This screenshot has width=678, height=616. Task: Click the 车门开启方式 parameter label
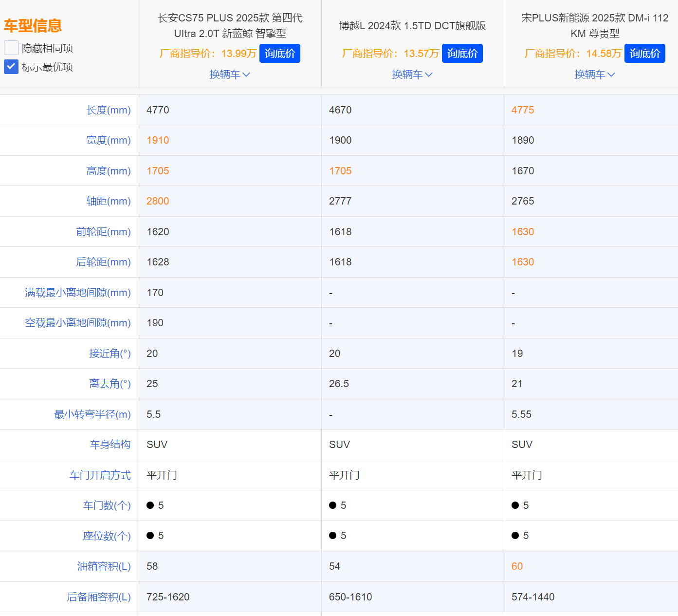point(100,475)
